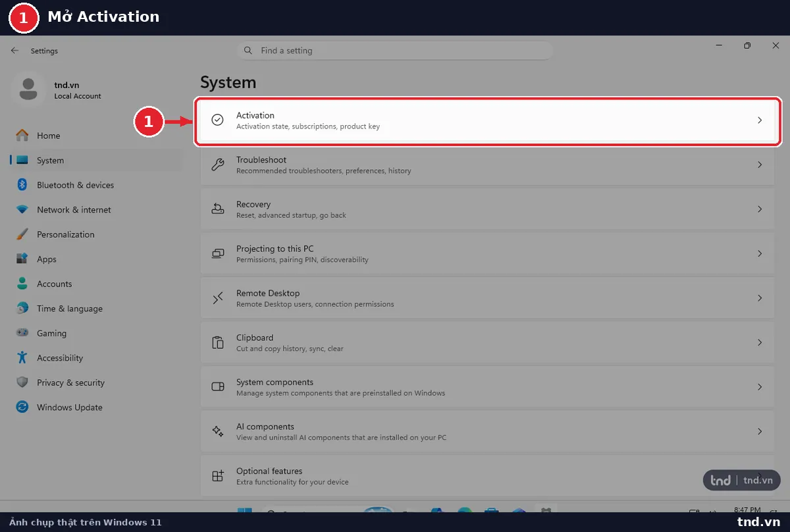Image resolution: width=790 pixels, height=532 pixels.
Task: Go back with the Settings back arrow
Action: [x=14, y=51]
